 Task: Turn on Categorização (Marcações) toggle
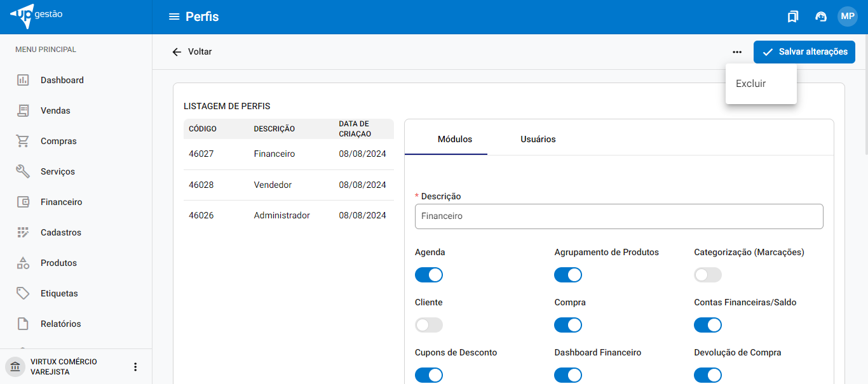coord(707,275)
